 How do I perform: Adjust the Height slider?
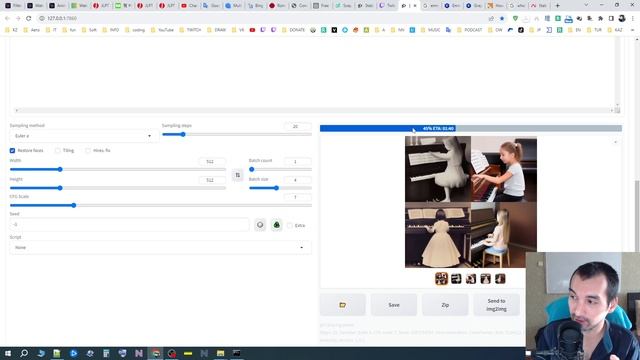(x=118, y=188)
